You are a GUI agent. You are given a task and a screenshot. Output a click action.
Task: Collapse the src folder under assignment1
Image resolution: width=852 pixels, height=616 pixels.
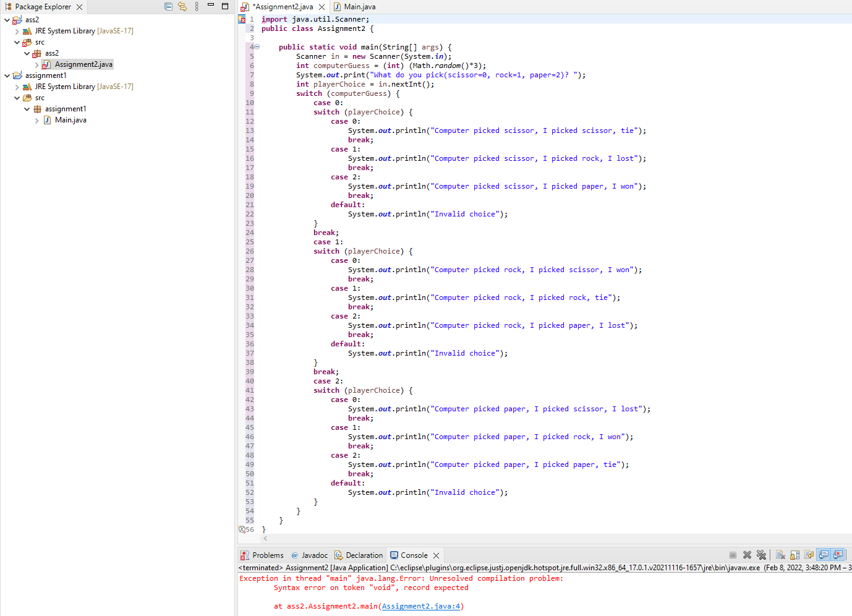17,98
